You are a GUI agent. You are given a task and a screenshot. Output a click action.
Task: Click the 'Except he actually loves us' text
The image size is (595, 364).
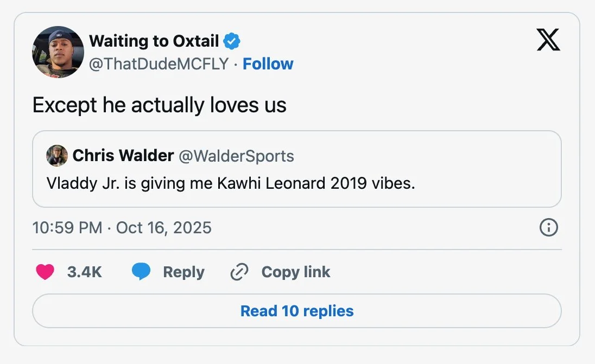tap(160, 105)
